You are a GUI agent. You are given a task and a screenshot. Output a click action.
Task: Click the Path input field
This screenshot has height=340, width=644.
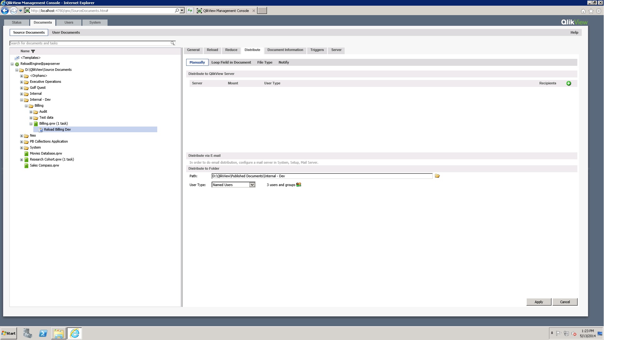(x=322, y=176)
